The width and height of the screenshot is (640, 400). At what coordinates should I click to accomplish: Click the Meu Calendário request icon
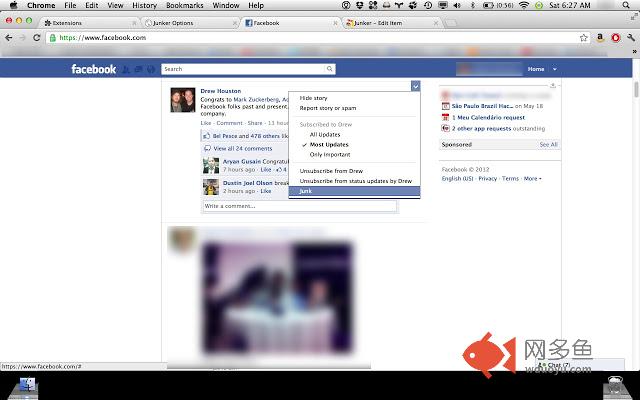coord(445,117)
